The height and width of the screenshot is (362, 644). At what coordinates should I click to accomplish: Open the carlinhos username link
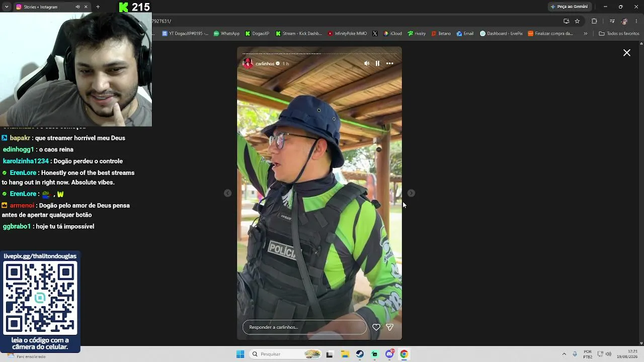(x=265, y=64)
